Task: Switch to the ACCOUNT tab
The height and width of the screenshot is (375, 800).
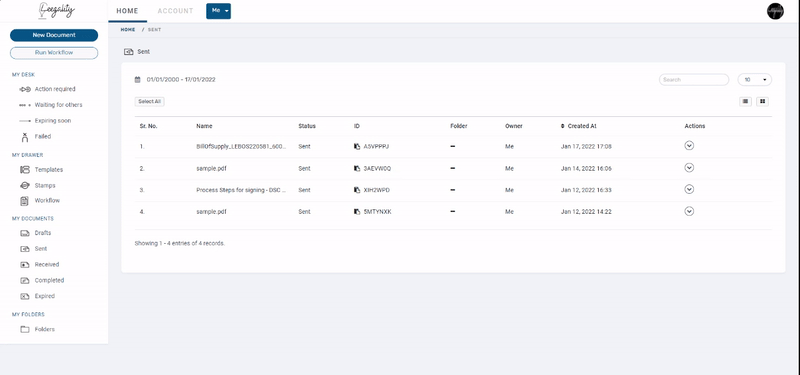Action: [x=176, y=11]
